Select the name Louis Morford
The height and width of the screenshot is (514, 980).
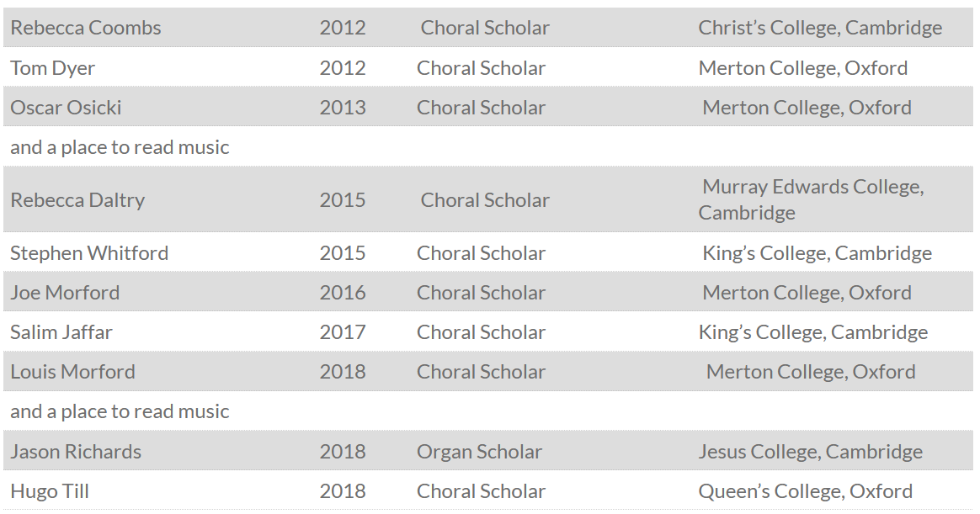pyautogui.click(x=72, y=372)
